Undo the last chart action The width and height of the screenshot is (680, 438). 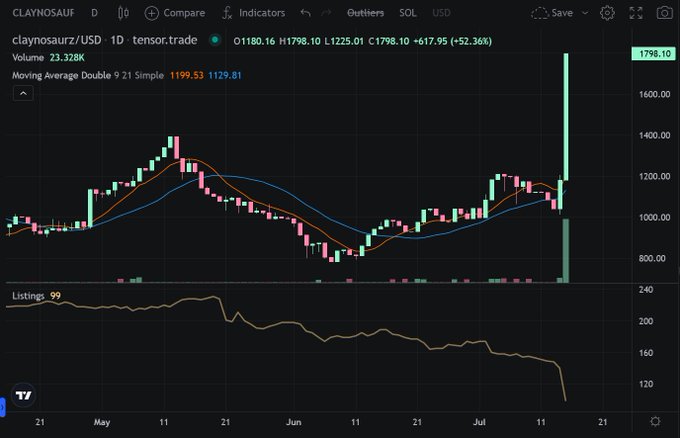[305, 13]
